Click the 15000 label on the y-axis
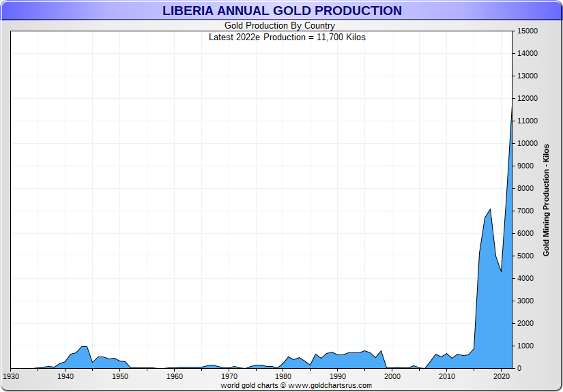 pyautogui.click(x=529, y=31)
